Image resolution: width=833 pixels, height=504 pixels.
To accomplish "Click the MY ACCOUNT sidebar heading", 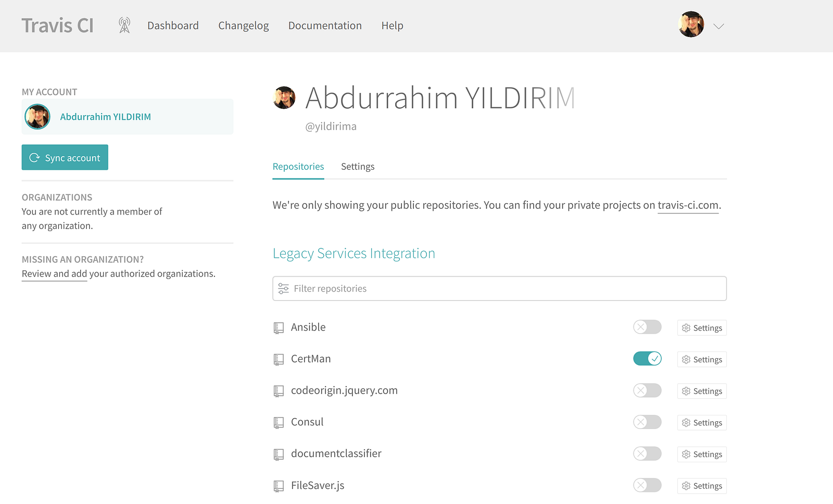I will [49, 92].
